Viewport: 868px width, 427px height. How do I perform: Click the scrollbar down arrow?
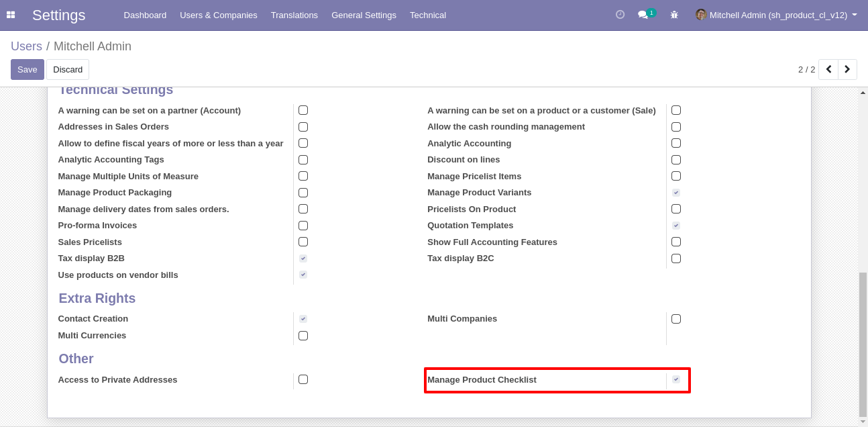863,421
